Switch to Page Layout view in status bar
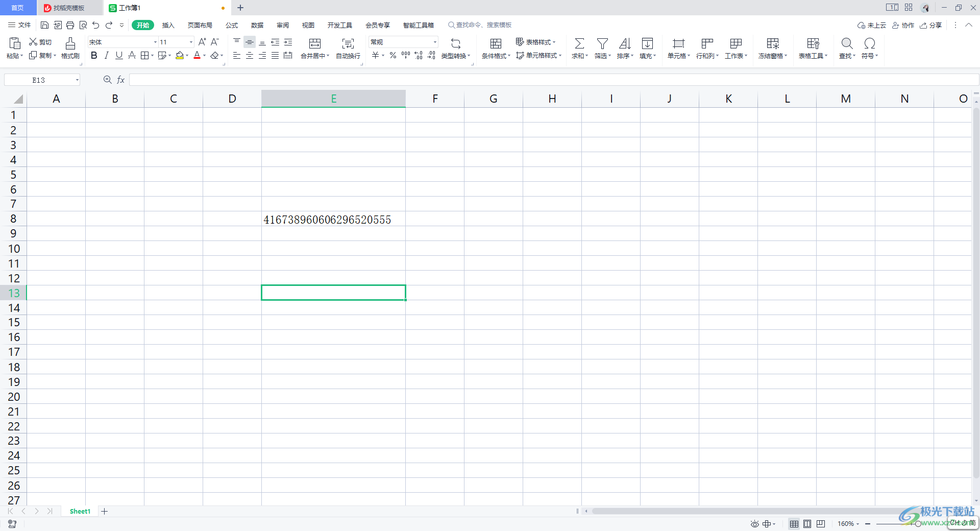Image resolution: width=980 pixels, height=531 pixels. point(807,524)
